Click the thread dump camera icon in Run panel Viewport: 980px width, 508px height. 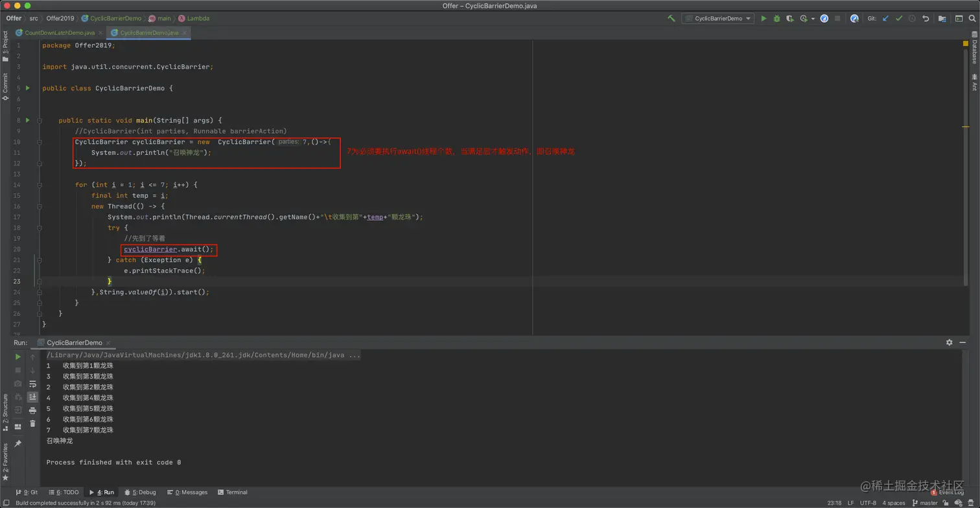17,383
